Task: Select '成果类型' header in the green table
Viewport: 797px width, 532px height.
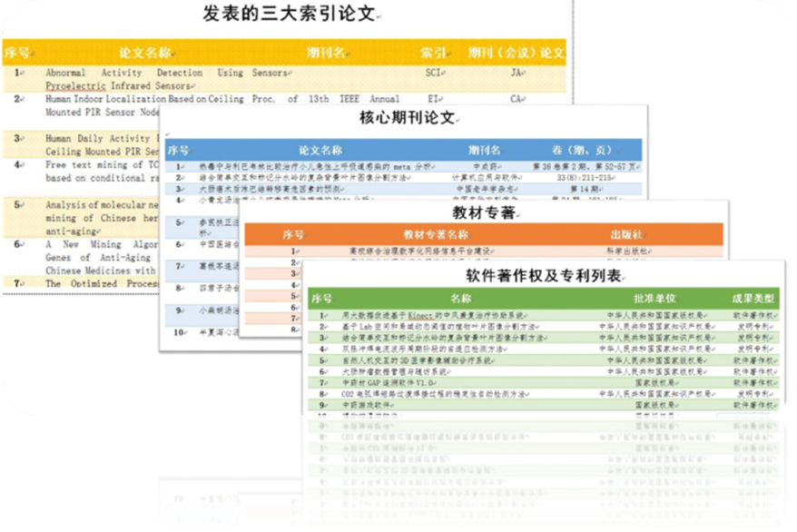Action: [x=753, y=299]
